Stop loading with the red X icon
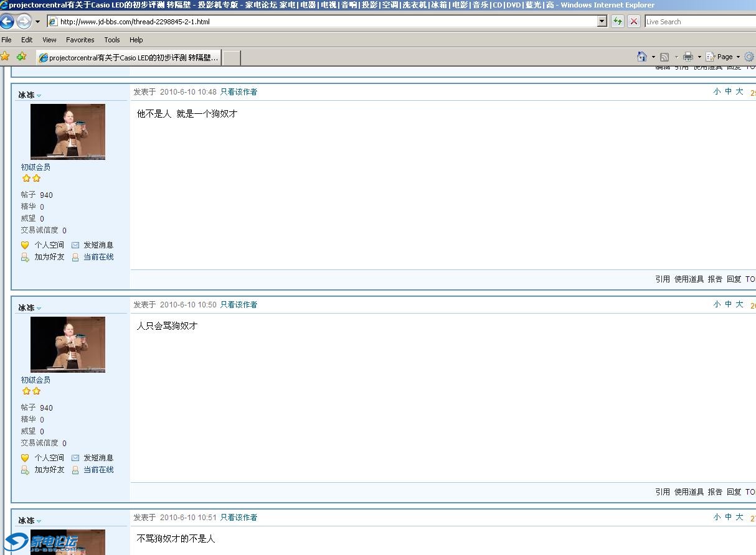Screen dimensions: 756x555 pyautogui.click(x=634, y=22)
